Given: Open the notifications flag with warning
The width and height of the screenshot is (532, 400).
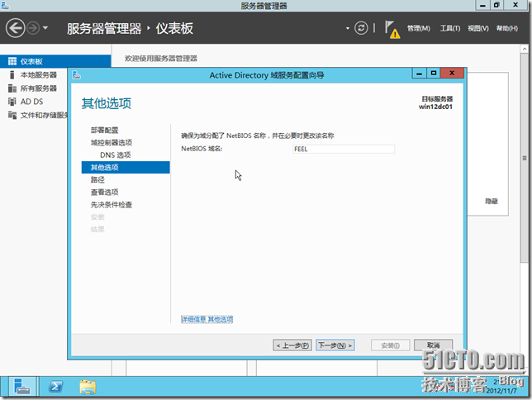Looking at the screenshot, I should (392, 29).
